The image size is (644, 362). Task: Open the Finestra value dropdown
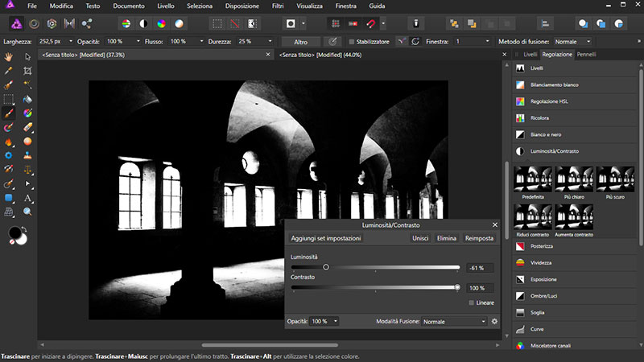click(x=488, y=42)
